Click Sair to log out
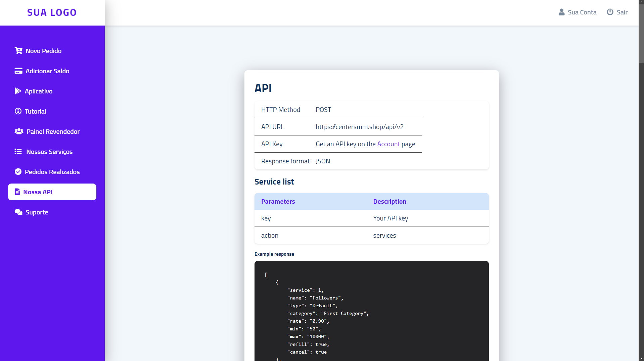 point(622,12)
